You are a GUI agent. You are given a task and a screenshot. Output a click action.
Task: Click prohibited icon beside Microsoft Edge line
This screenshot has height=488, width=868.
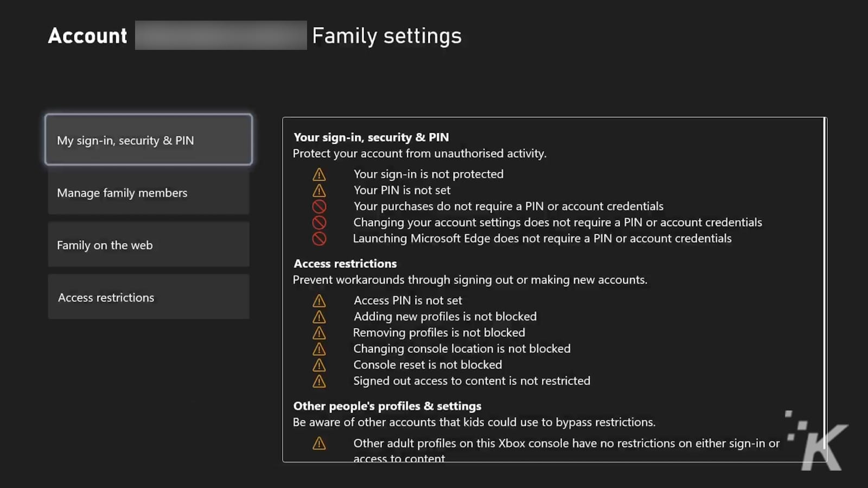(319, 239)
